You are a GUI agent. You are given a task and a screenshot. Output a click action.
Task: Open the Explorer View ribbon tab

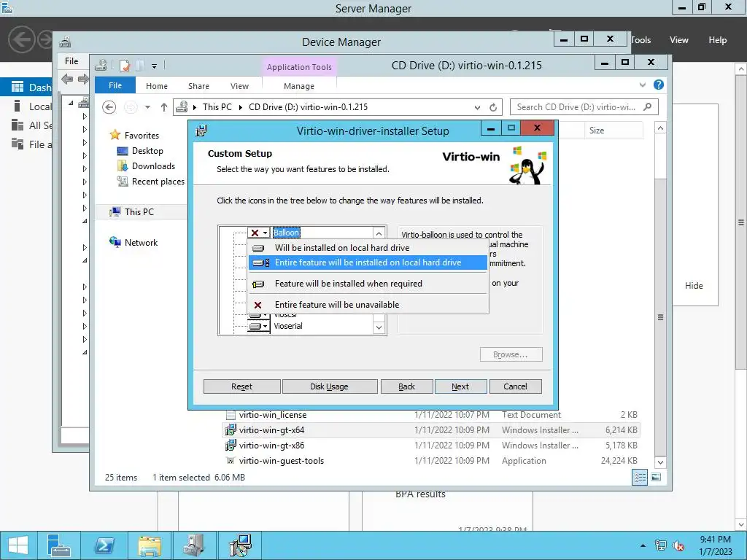[239, 86]
